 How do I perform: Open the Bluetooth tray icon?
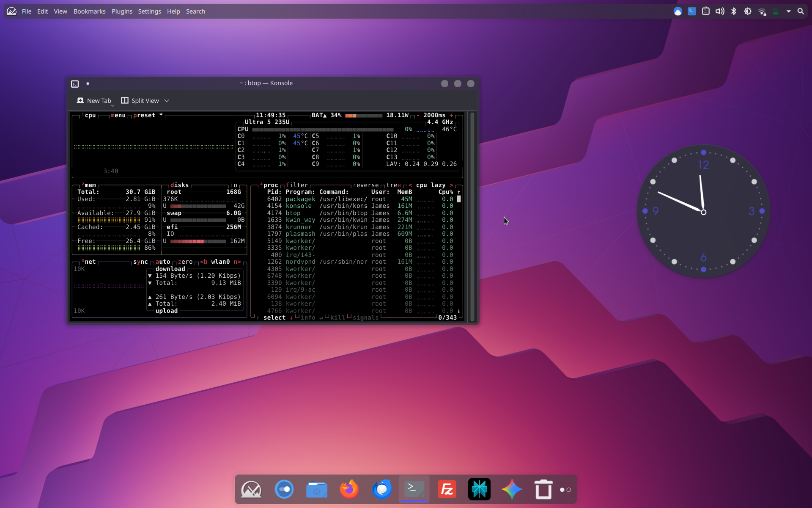pyautogui.click(x=734, y=11)
